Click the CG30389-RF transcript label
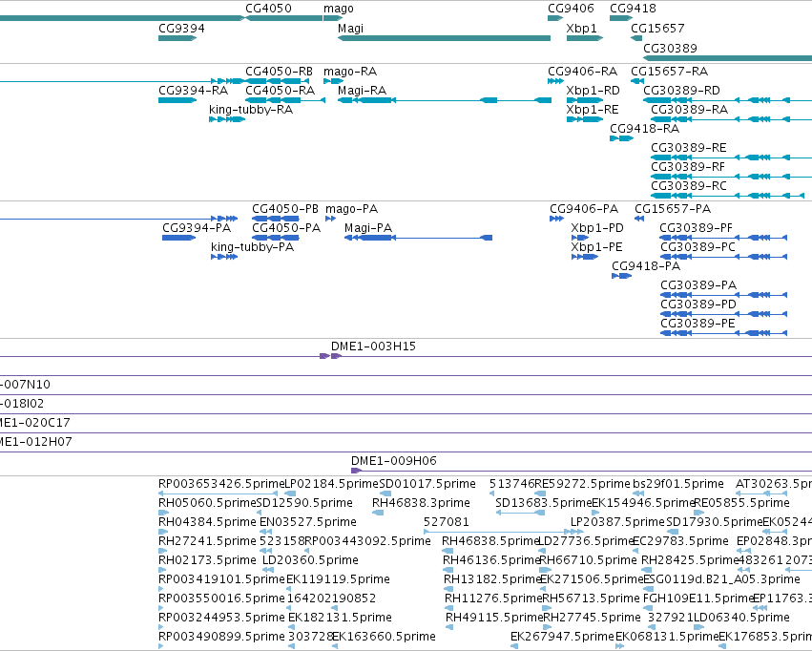 click(x=688, y=167)
